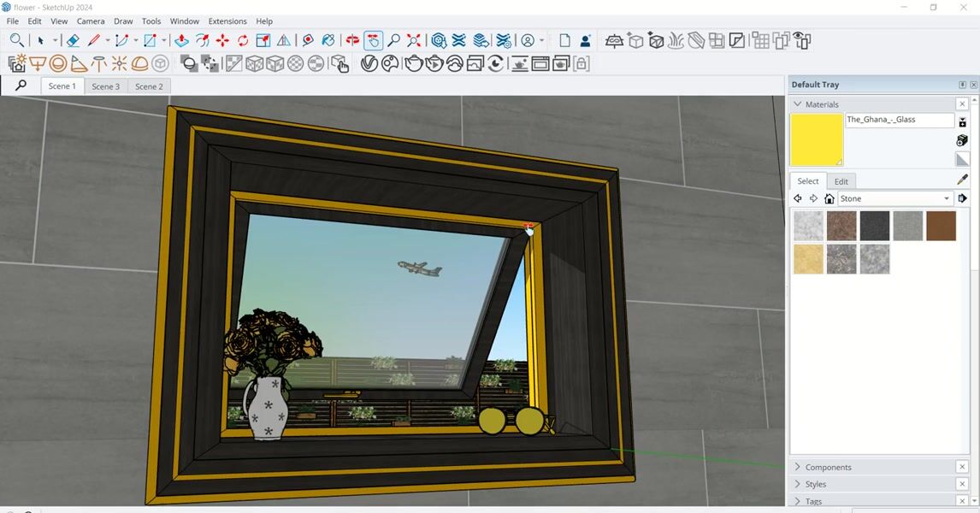Screen dimensions: 980x513
Task: Toggle auto-hide pin on Default Tray
Action: point(962,85)
